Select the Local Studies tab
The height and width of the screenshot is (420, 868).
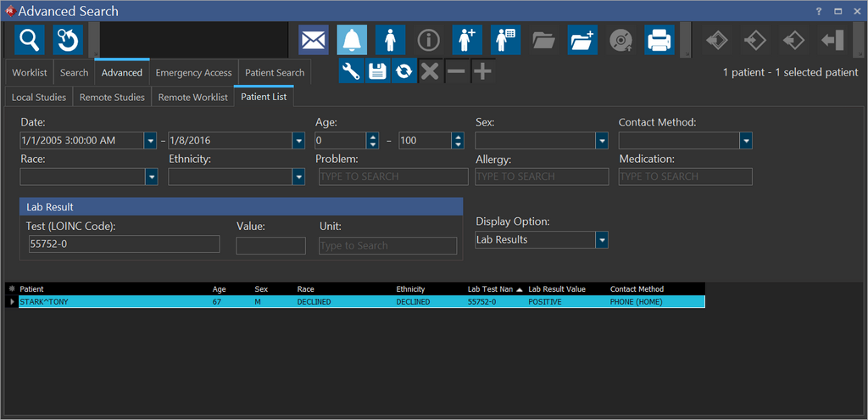[x=39, y=98]
